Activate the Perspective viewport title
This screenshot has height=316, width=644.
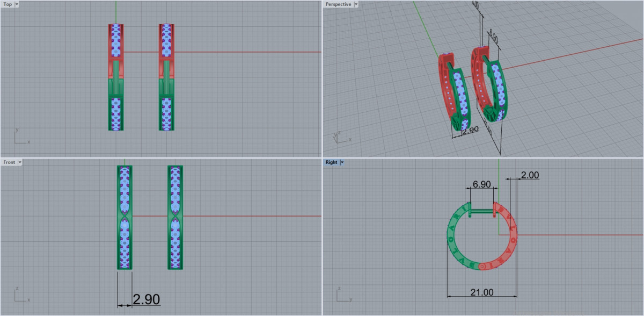tap(338, 4)
